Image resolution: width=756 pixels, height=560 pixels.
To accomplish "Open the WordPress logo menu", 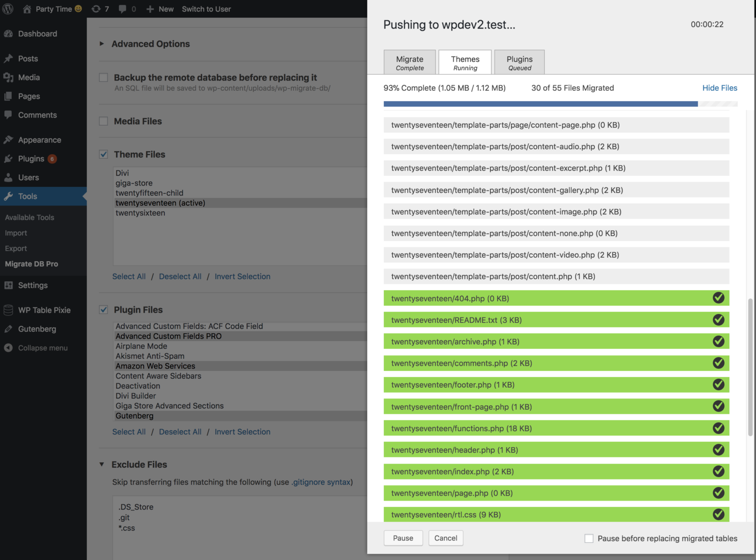I will click(8, 9).
